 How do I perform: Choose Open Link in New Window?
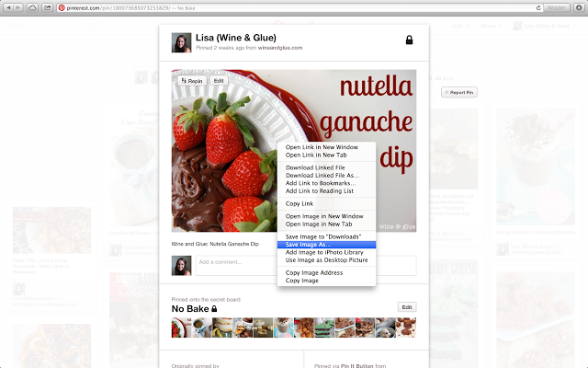pyautogui.click(x=326, y=147)
